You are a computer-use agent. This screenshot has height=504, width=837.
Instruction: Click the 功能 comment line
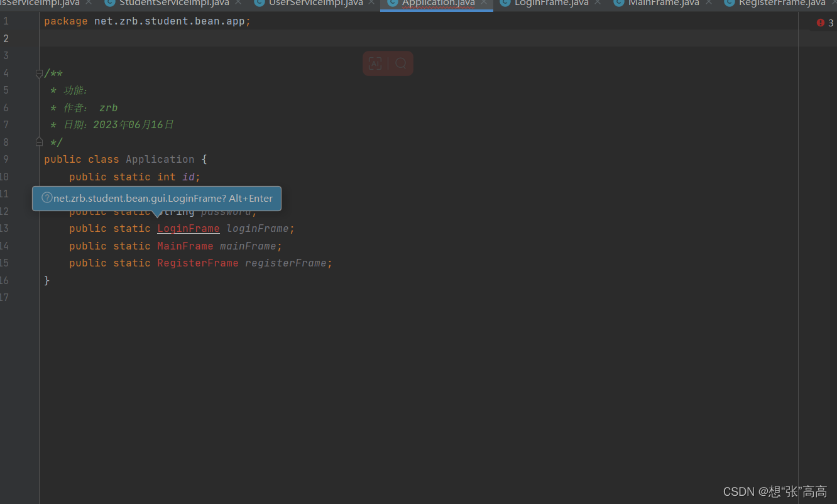click(x=69, y=90)
